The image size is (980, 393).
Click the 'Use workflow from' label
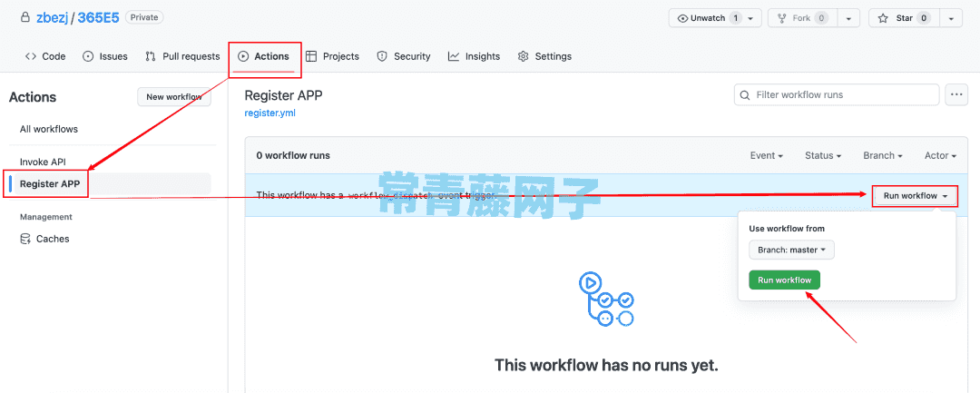[x=787, y=229]
